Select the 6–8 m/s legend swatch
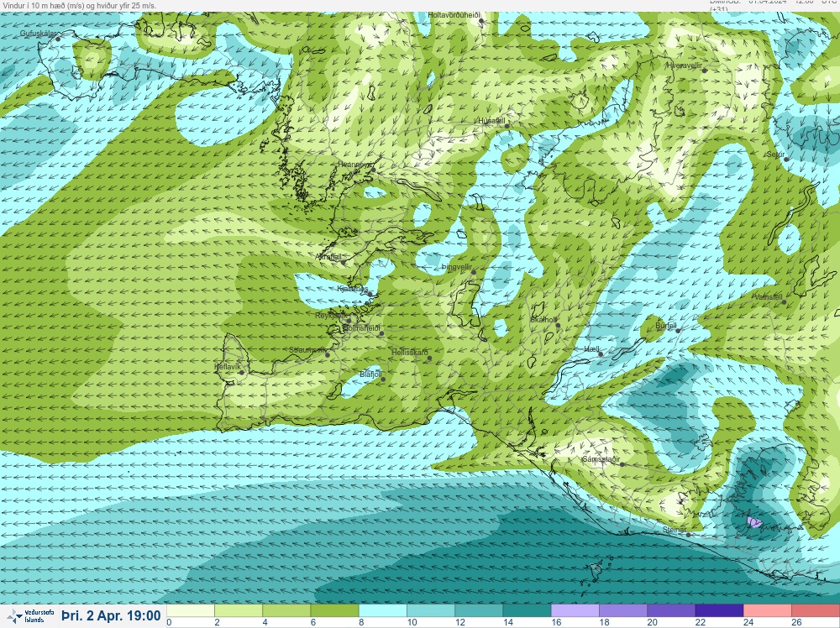The height and width of the screenshot is (628, 840). [x=334, y=610]
